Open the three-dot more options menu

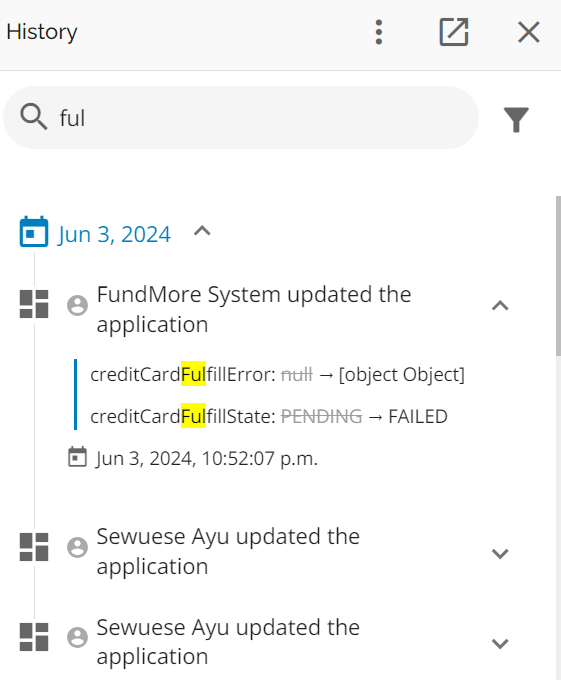[x=378, y=32]
